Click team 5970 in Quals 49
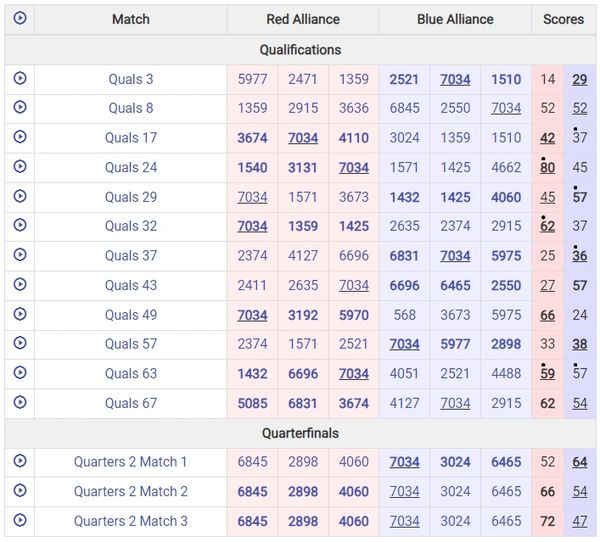The width and height of the screenshot is (600, 542). click(353, 315)
